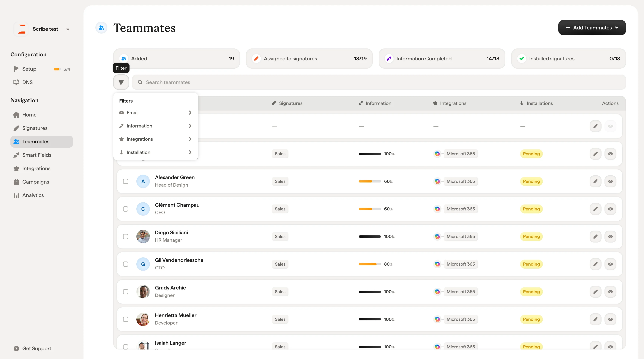The width and height of the screenshot is (644, 359).
Task: Click the green check icon on Installed signatures
Action: (522, 59)
